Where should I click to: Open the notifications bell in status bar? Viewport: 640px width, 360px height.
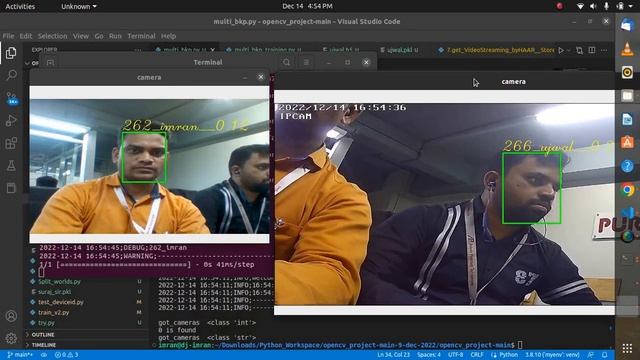tap(605, 355)
